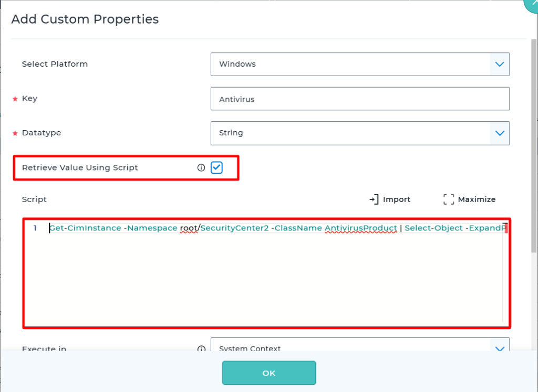The width and height of the screenshot is (538, 392).
Task: Click the Maximize script editor icon
Action: click(x=448, y=199)
